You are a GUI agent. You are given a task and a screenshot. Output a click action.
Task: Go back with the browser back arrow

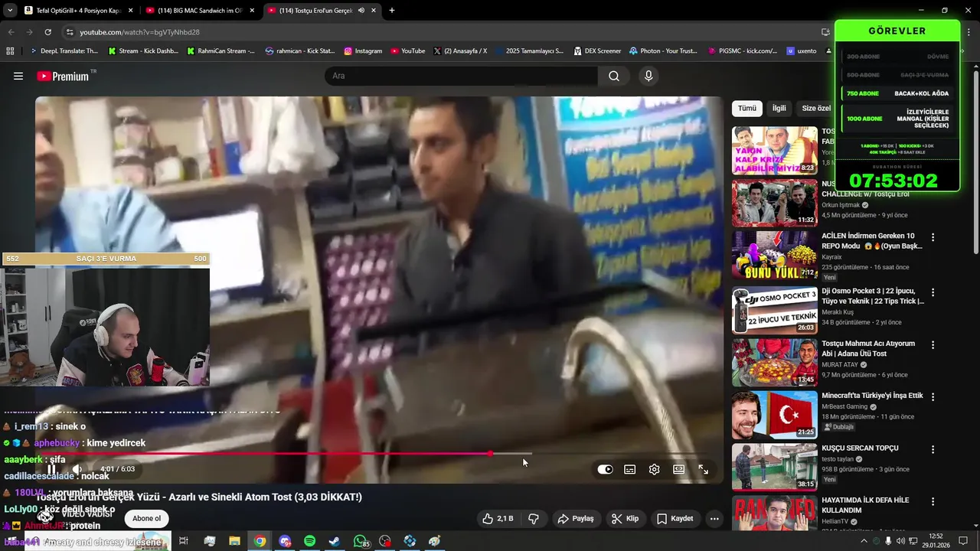click(11, 32)
